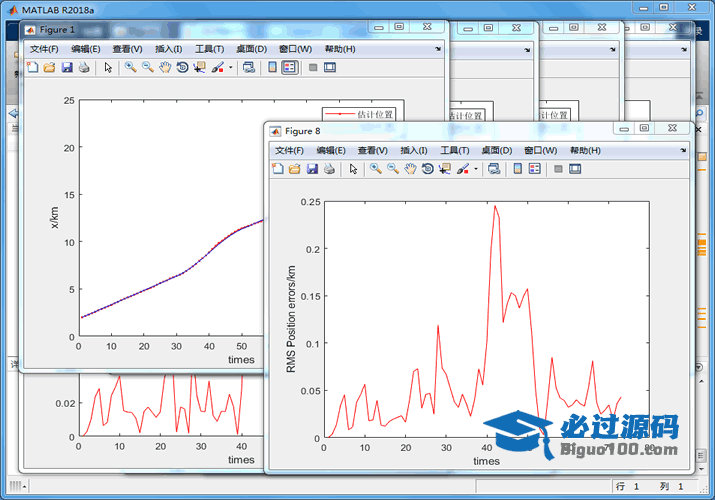This screenshot has width=715, height=500.
Task: Open file icon in Figure 1 toolbar
Action: click(49, 67)
